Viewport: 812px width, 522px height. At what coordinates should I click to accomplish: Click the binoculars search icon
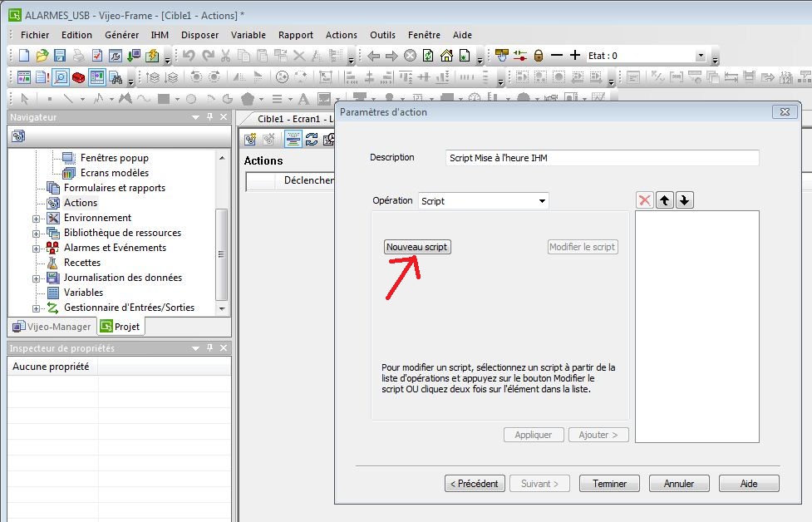pyautogui.click(x=115, y=77)
